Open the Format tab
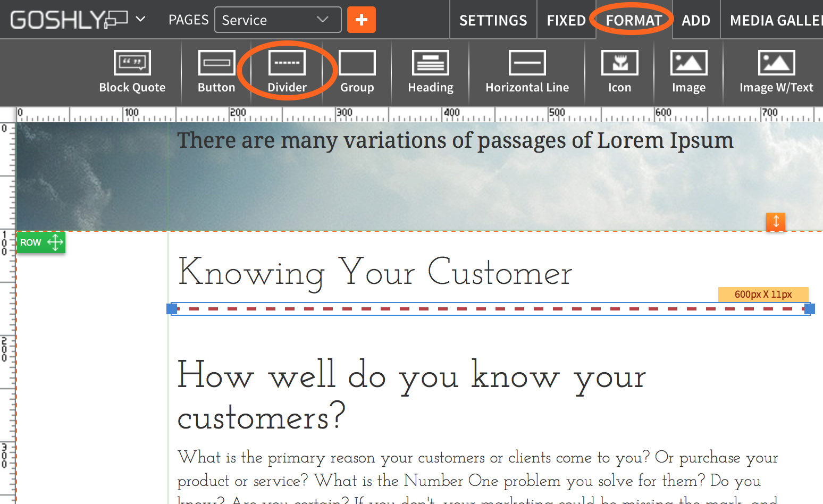Screen dimensions: 823x504 (x=634, y=20)
